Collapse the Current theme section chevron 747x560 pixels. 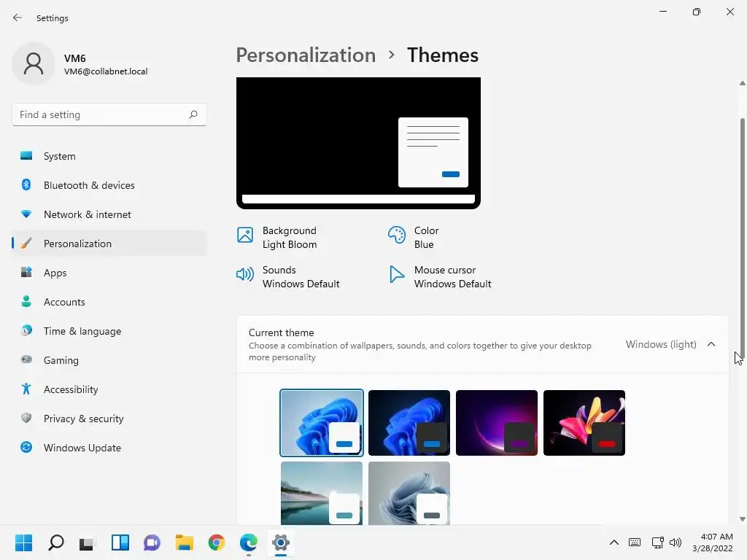(x=711, y=344)
